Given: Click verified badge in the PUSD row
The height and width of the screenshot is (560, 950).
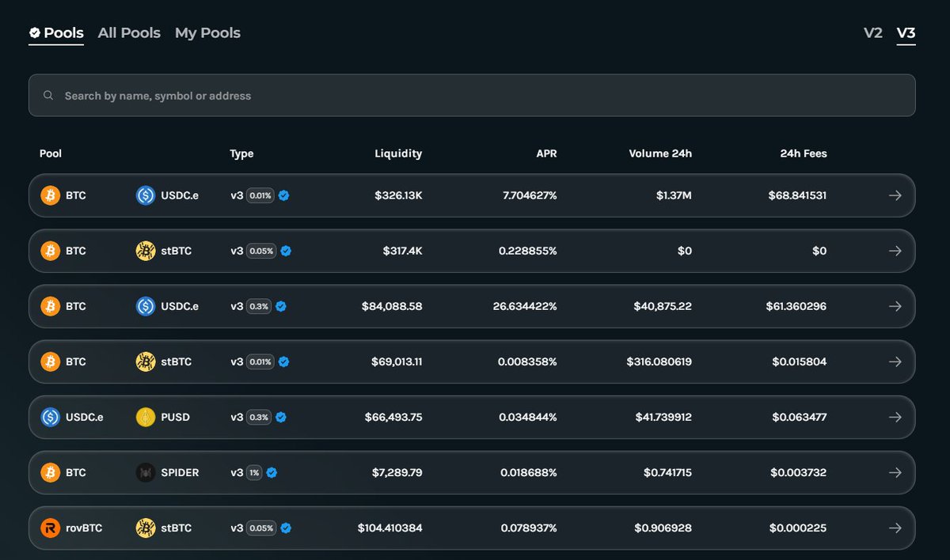Looking at the screenshot, I should (x=280, y=417).
